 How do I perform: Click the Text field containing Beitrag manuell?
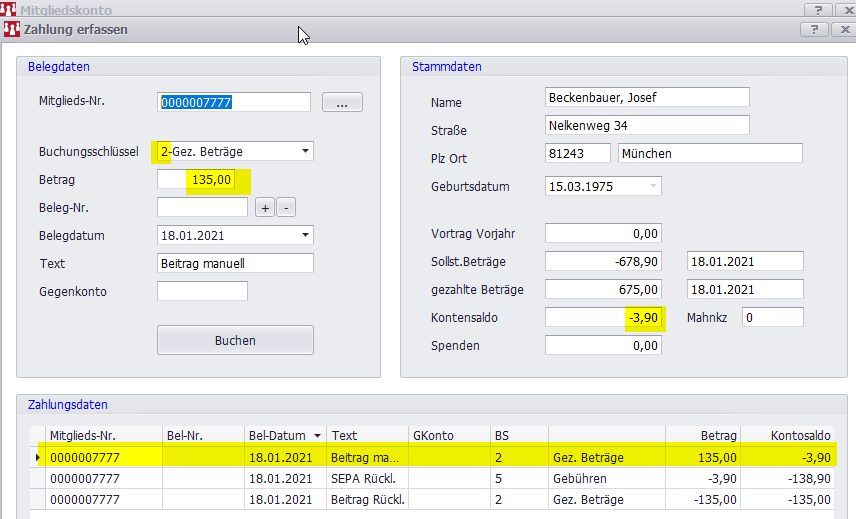(235, 264)
